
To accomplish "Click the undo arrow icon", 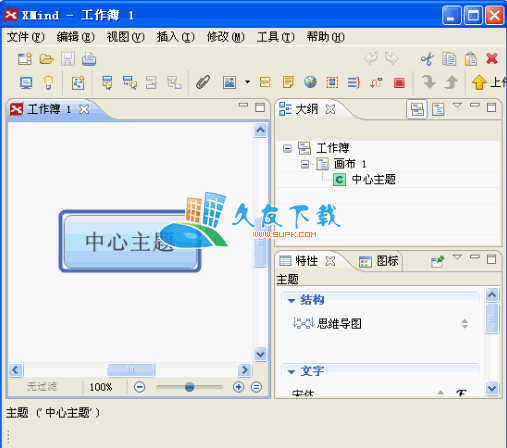I will point(371,58).
